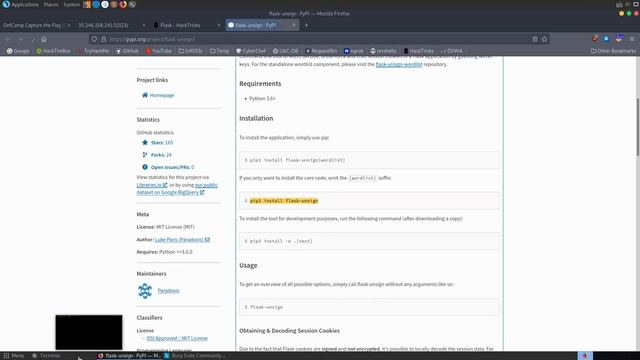
Task: Click the Open issues/PRs info icon
Action: tap(145, 167)
